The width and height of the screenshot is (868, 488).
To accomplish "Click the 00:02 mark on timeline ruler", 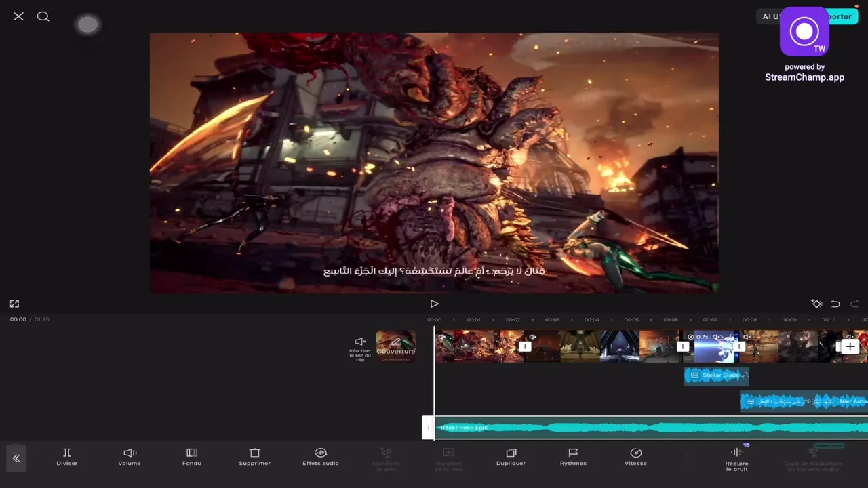I will (x=513, y=320).
